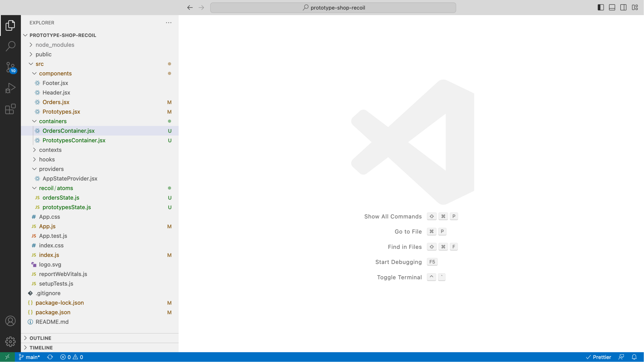Open notifications bell in status bar
Screen dimensions: 644x362
[x=634, y=357]
